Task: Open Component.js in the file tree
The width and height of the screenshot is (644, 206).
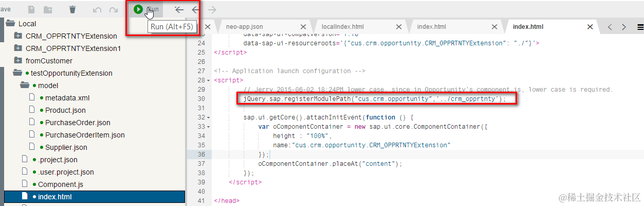Action: [x=61, y=184]
